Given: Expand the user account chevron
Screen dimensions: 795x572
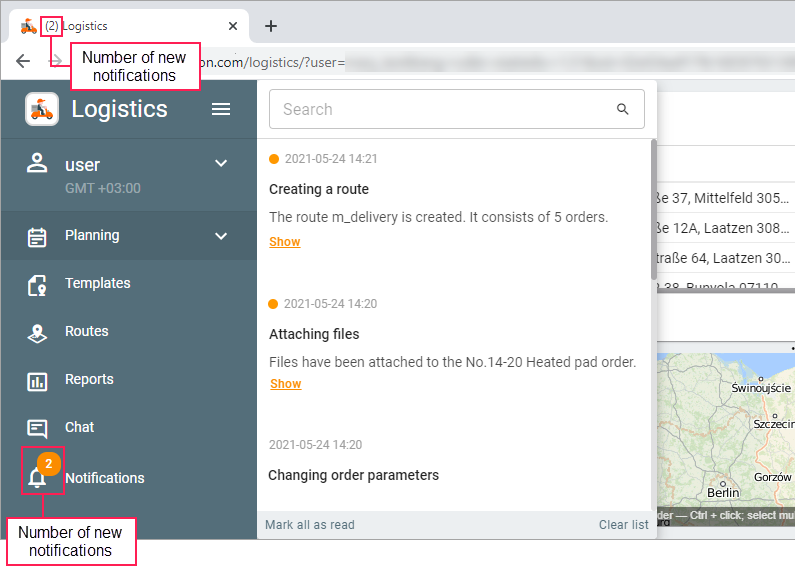Looking at the screenshot, I should tap(221, 163).
